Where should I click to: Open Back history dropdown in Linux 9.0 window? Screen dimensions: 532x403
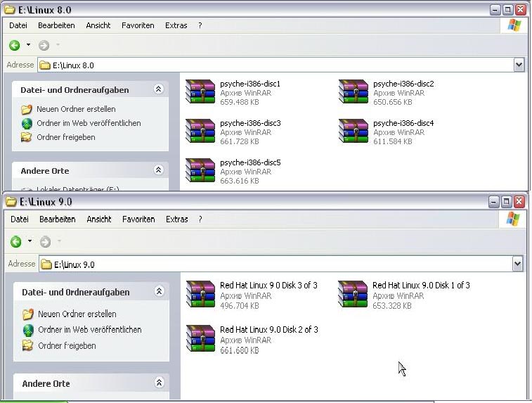tap(30, 241)
